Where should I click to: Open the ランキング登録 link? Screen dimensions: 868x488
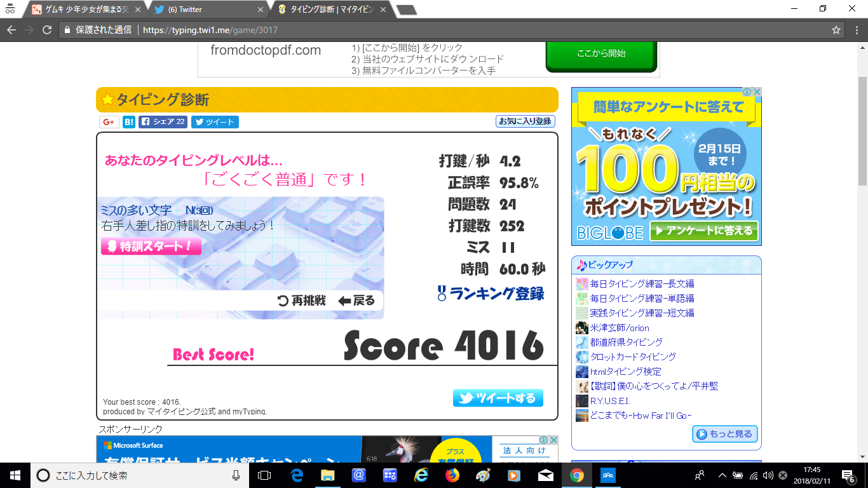click(x=491, y=293)
